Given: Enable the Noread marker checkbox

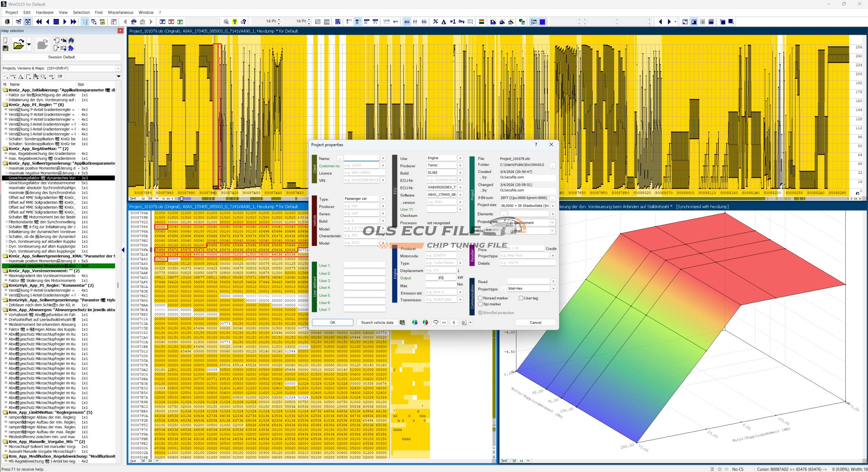Looking at the screenshot, I should tap(480, 298).
